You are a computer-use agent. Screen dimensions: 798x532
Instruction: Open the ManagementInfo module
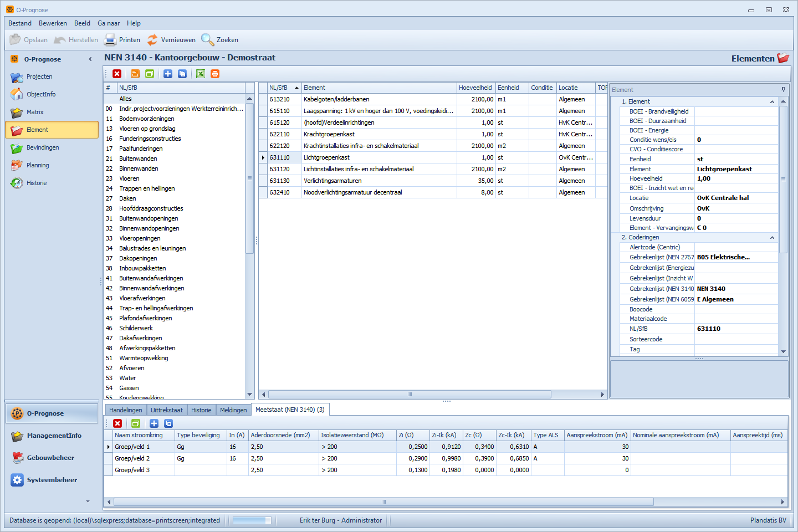pyautogui.click(x=54, y=436)
